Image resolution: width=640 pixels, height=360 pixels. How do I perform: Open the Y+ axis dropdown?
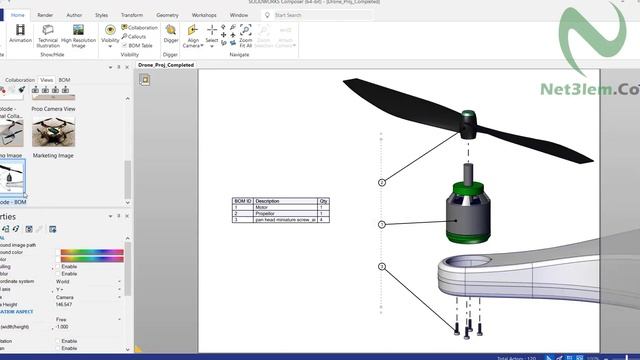[119, 289]
